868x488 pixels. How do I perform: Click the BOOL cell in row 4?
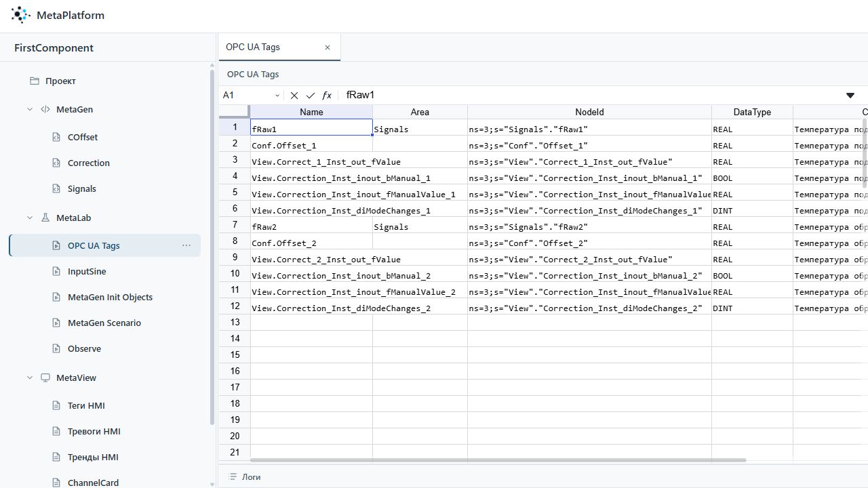pyautogui.click(x=752, y=176)
